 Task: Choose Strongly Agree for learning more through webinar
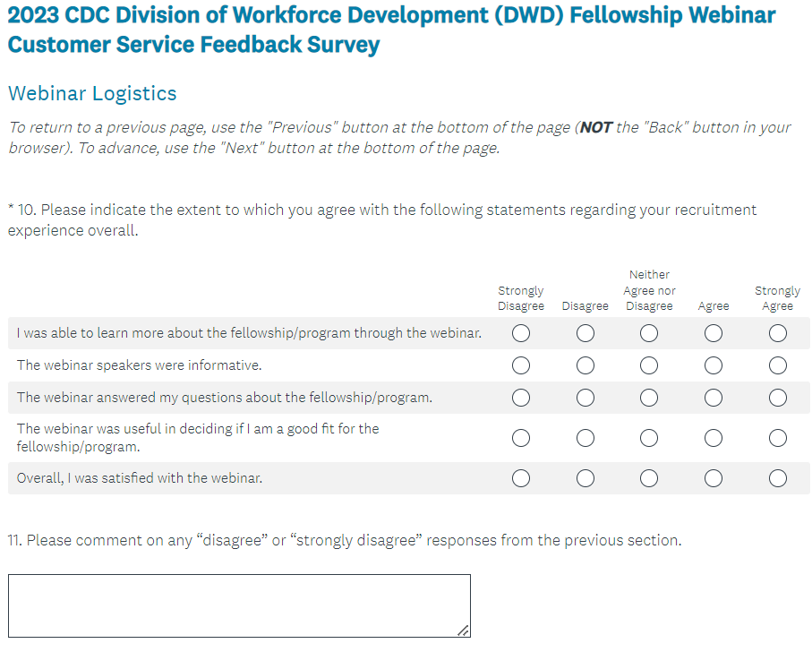click(x=778, y=333)
